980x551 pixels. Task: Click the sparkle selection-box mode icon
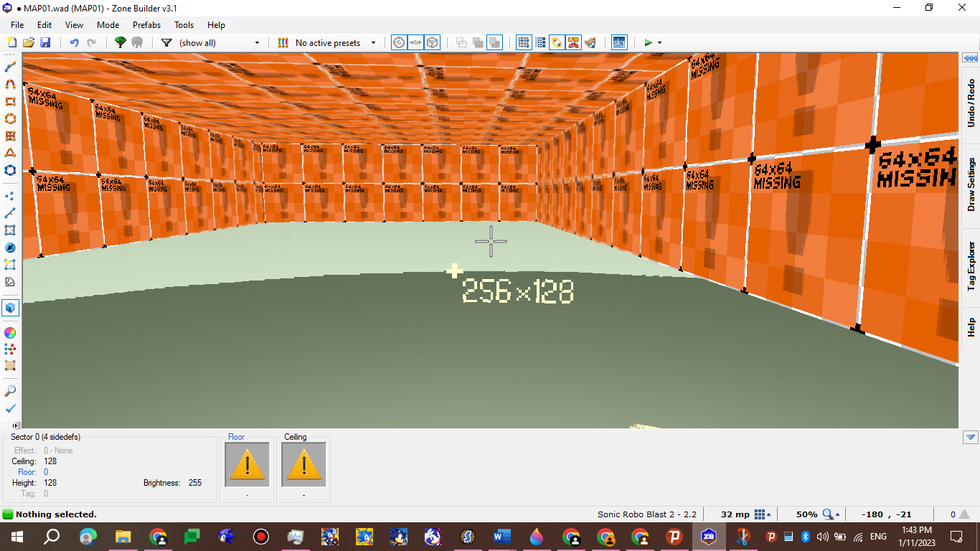click(10, 264)
